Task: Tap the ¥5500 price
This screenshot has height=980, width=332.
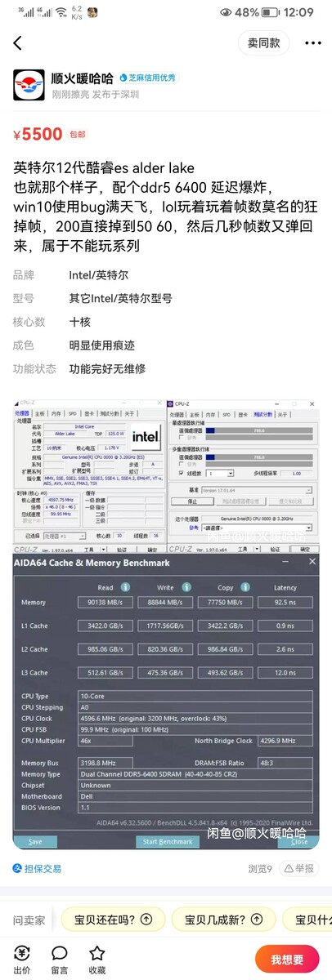Action: [x=38, y=134]
